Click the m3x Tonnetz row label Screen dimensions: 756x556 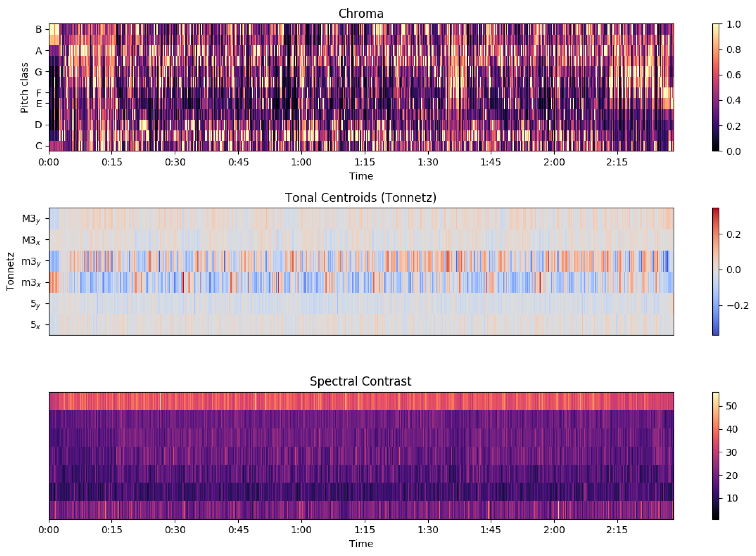pos(31,283)
